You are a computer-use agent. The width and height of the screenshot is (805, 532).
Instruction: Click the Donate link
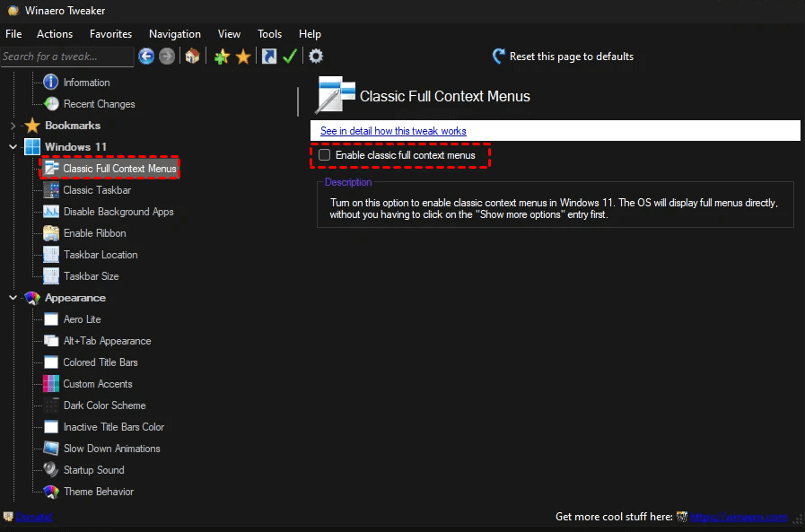[34, 517]
